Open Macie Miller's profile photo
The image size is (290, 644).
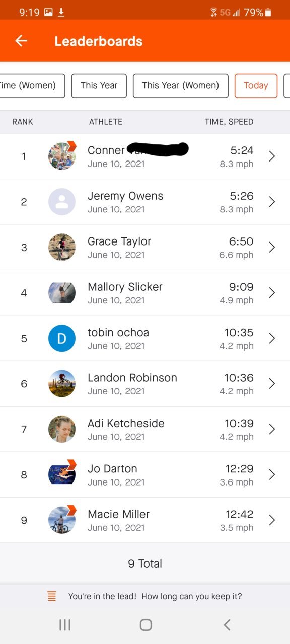(x=62, y=520)
